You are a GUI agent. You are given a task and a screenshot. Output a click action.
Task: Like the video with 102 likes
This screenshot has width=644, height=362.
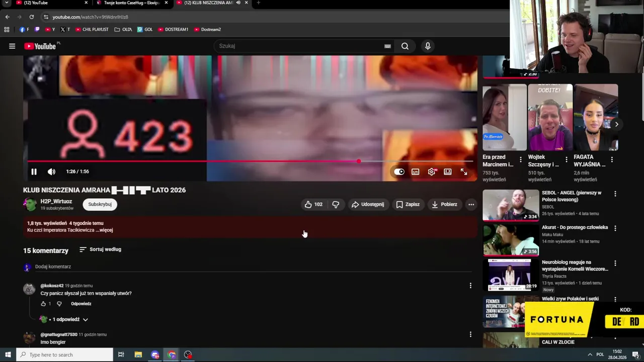coord(313,204)
